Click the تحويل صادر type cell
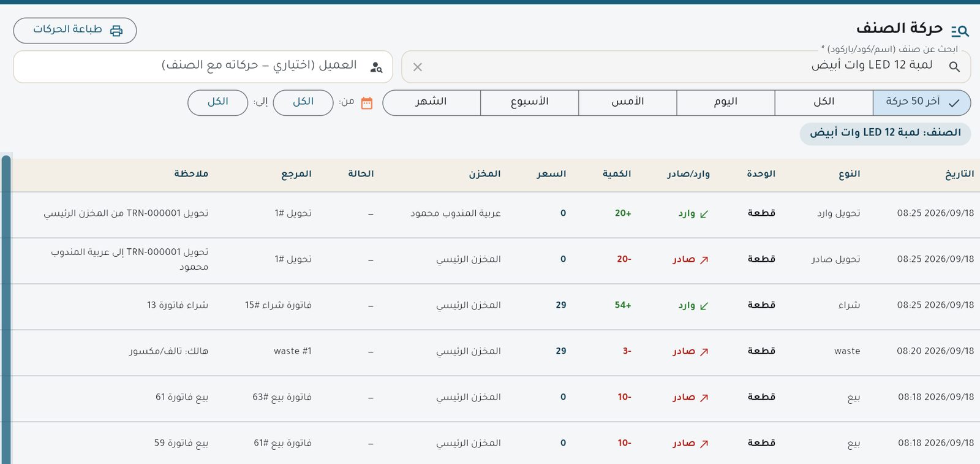This screenshot has height=464, width=980. [x=836, y=259]
